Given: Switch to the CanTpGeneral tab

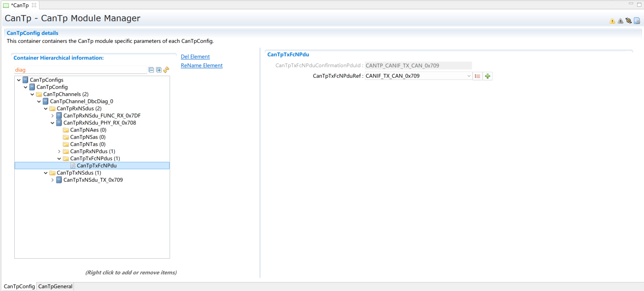Looking at the screenshot, I should (x=55, y=286).
